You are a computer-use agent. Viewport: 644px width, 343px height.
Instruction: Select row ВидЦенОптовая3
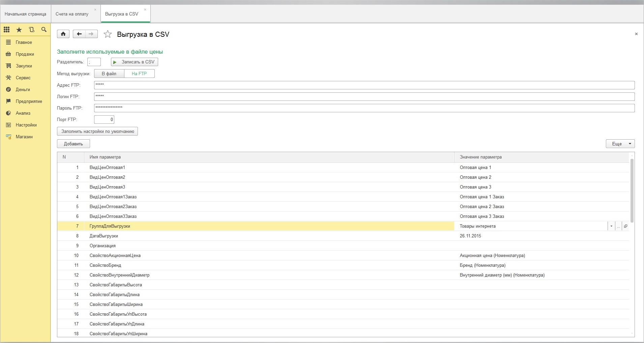[343, 187]
